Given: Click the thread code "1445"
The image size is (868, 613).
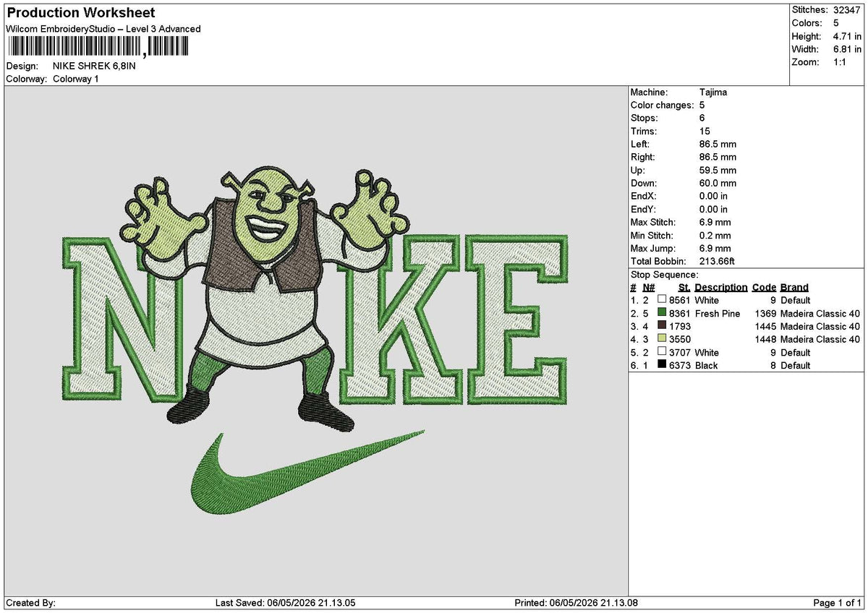Looking at the screenshot, I should coord(765,326).
